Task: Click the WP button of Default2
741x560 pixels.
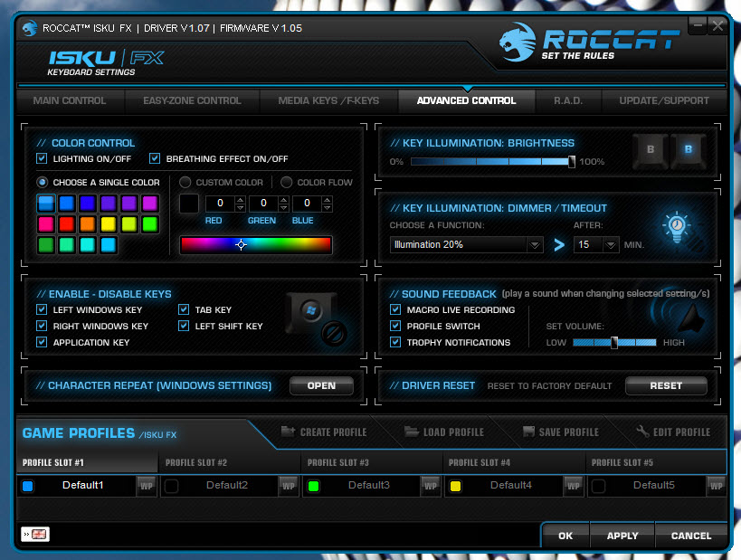Action: 289,486
